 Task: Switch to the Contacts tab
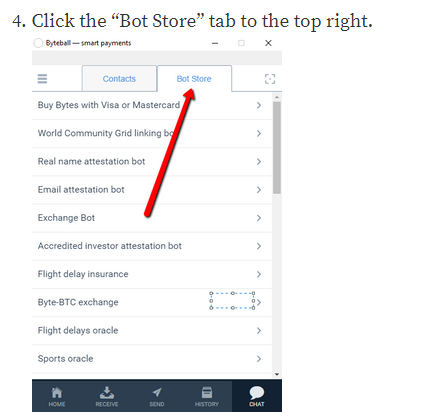pos(119,79)
